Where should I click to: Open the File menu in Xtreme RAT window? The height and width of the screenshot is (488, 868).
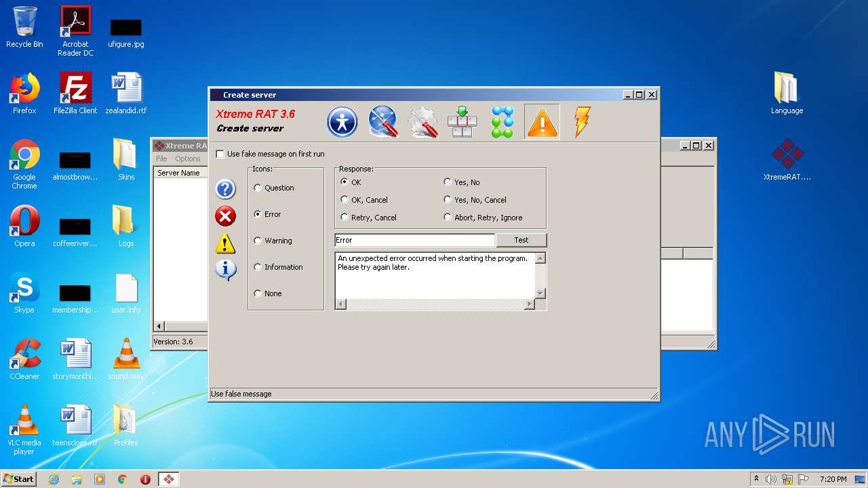click(161, 159)
